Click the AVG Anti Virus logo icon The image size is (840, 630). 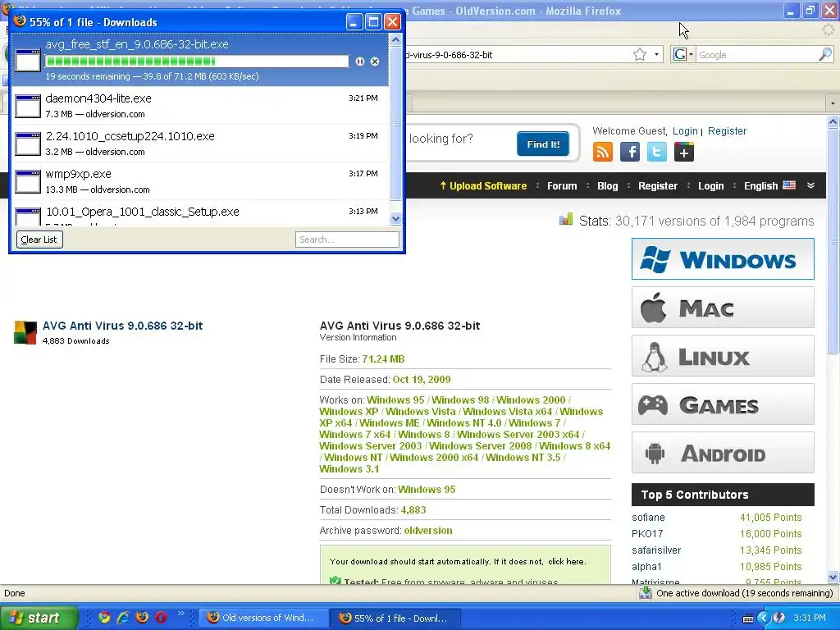click(25, 332)
